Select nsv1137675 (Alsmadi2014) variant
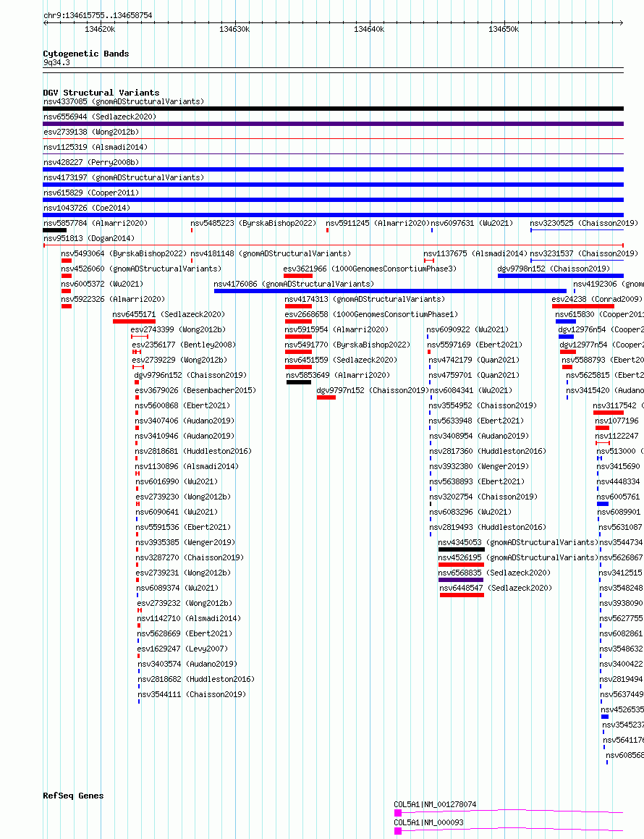The image size is (644, 839). [475, 253]
